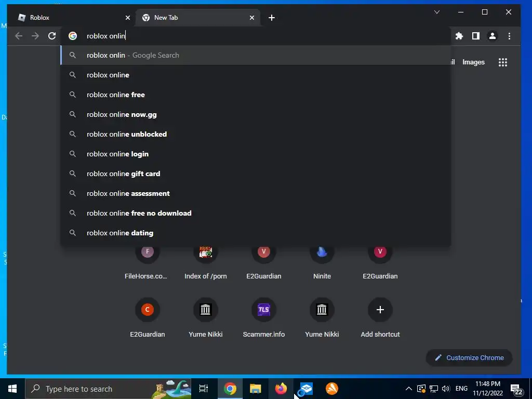Toggle the side panel icon
The width and height of the screenshot is (532, 399).
coord(476,36)
